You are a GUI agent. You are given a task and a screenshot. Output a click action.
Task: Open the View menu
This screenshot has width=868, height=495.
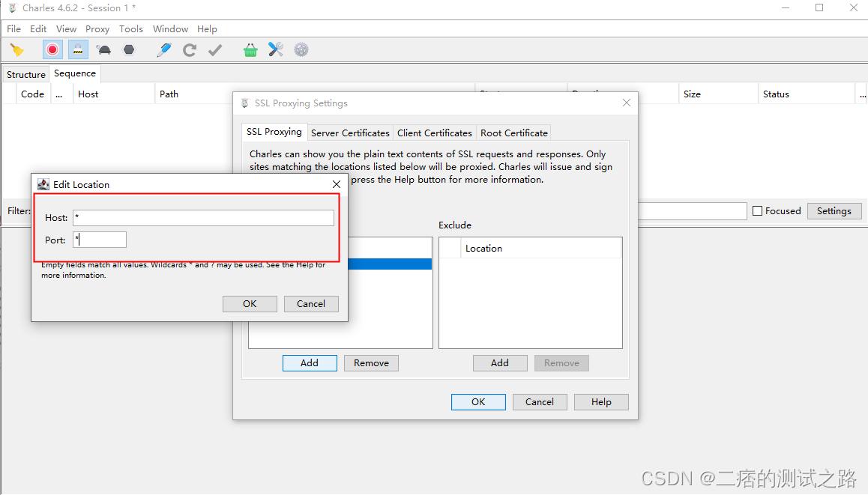coord(66,28)
